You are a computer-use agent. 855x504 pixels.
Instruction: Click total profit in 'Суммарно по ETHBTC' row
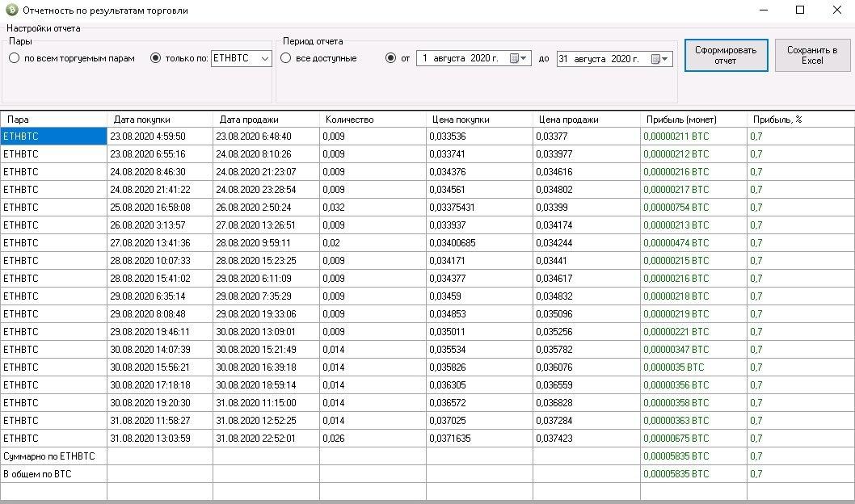tap(693, 456)
